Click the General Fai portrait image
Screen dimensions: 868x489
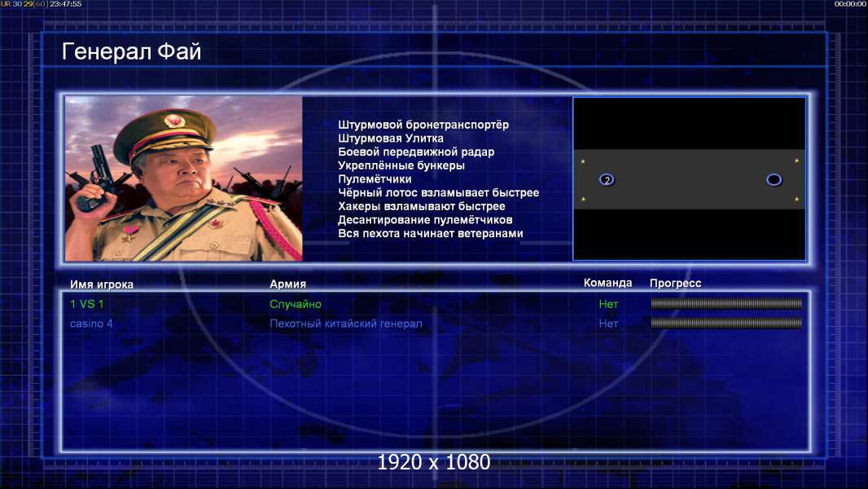pyautogui.click(x=184, y=178)
